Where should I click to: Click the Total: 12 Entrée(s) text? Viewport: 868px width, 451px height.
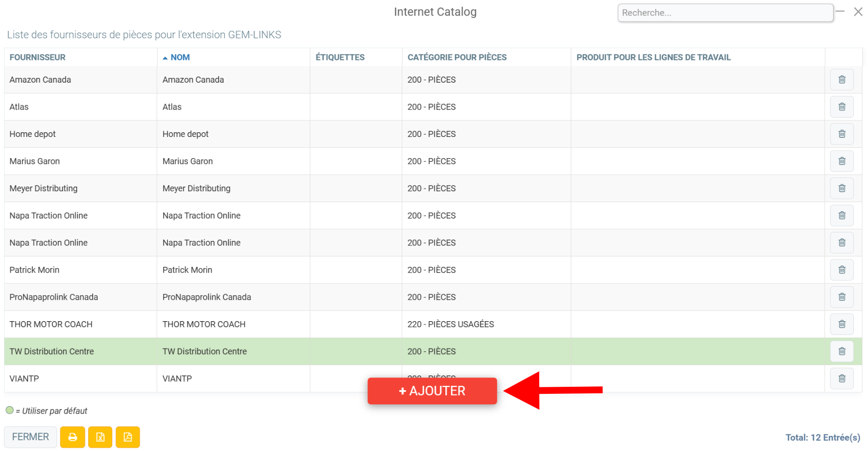823,437
